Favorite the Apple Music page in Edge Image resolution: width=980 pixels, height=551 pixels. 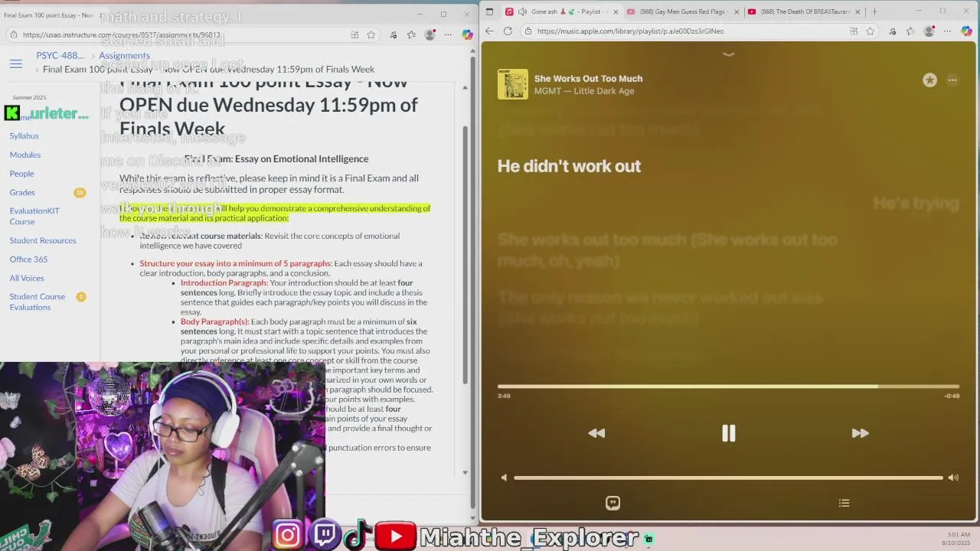pyautogui.click(x=871, y=31)
